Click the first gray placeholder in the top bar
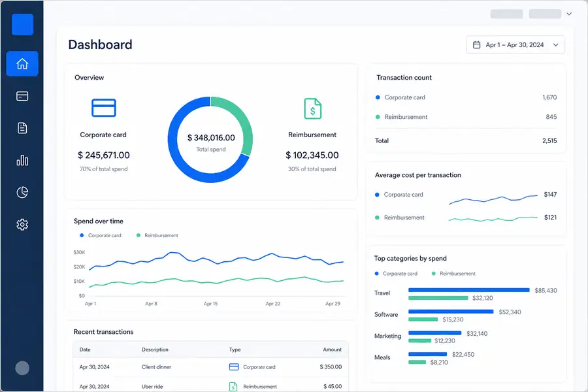 [506, 14]
